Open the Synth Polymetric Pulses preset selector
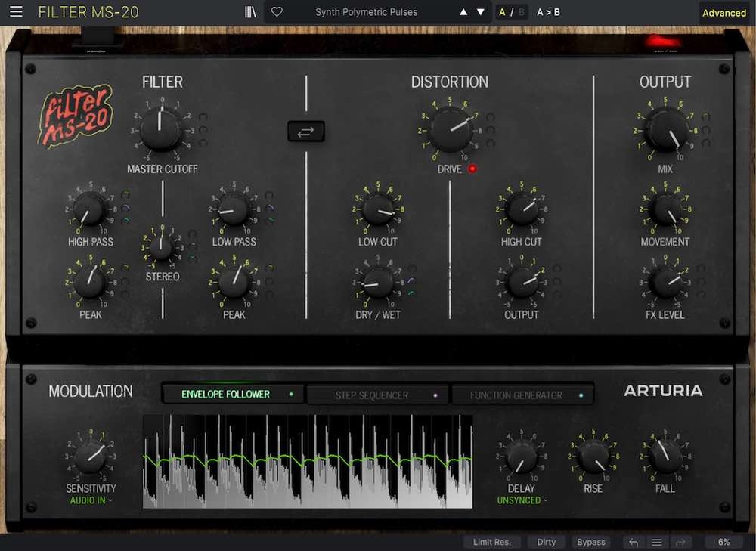 366,11
